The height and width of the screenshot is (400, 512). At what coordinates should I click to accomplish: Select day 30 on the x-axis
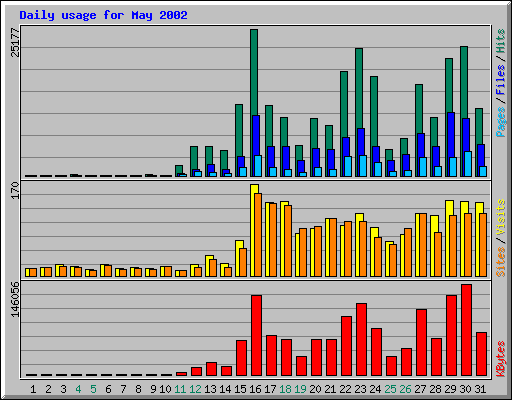point(465,389)
